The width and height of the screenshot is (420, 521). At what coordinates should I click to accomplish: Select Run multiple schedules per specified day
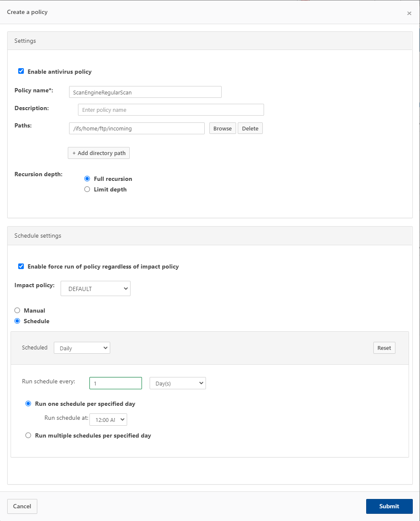tap(28, 435)
